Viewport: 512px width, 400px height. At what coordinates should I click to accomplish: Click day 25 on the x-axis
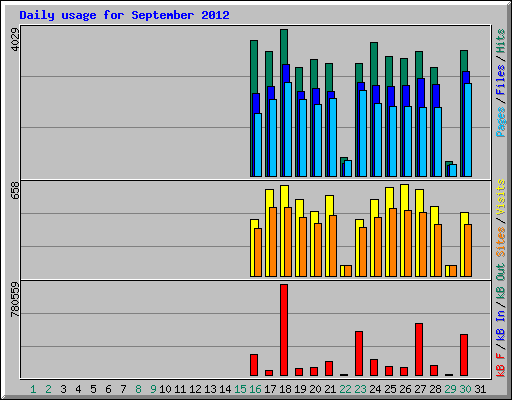pos(390,389)
